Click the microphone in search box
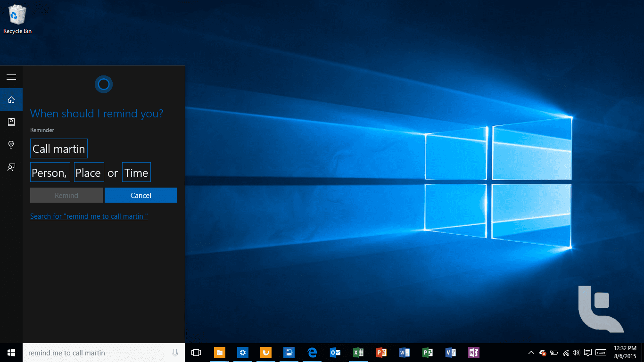The image size is (644, 362). point(175,353)
